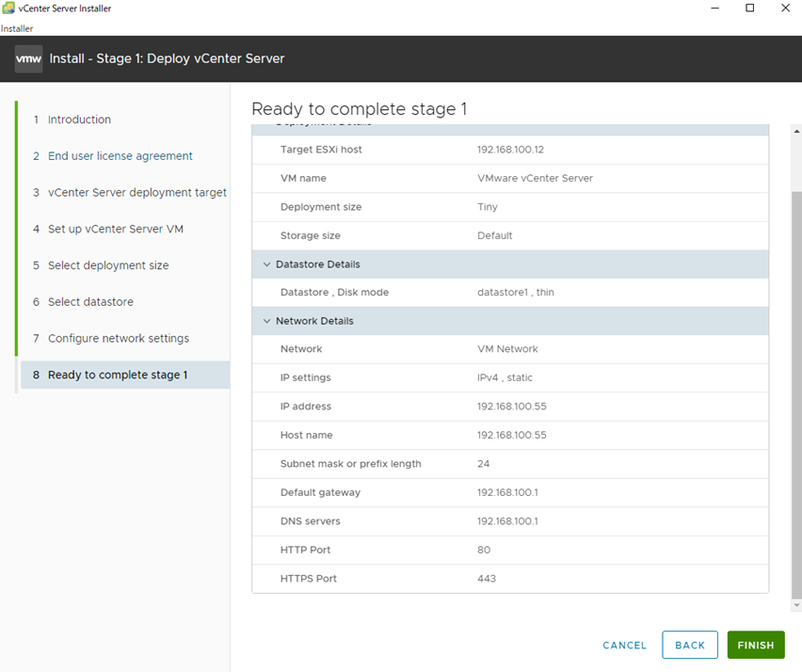Collapse the Datastore Details section
802x672 pixels.
pos(267,264)
